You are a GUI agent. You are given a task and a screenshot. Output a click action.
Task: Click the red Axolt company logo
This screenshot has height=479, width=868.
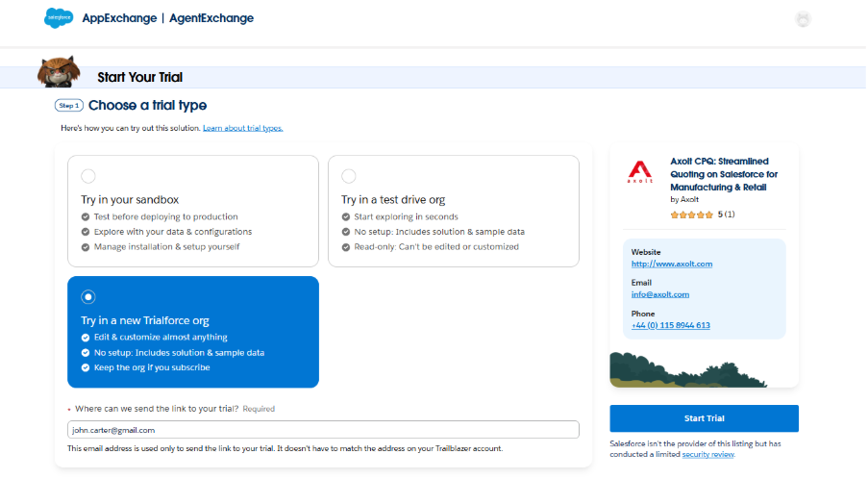click(x=640, y=172)
